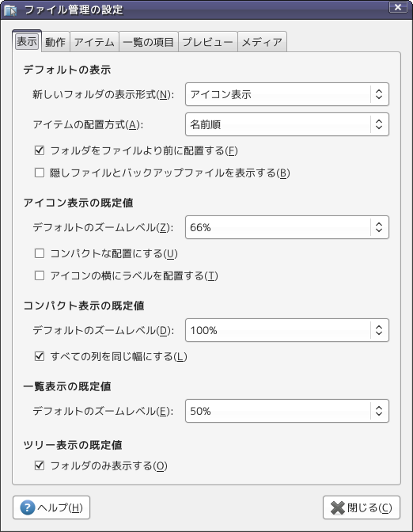The image size is (413, 532).
Task: Close the dialog with the title bar X
Action: tap(398, 7)
